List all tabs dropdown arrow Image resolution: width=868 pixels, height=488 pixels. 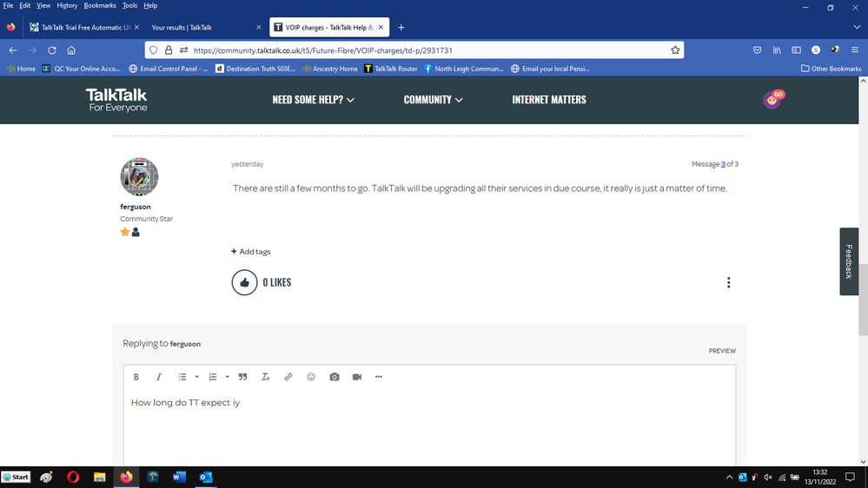pos(857,27)
